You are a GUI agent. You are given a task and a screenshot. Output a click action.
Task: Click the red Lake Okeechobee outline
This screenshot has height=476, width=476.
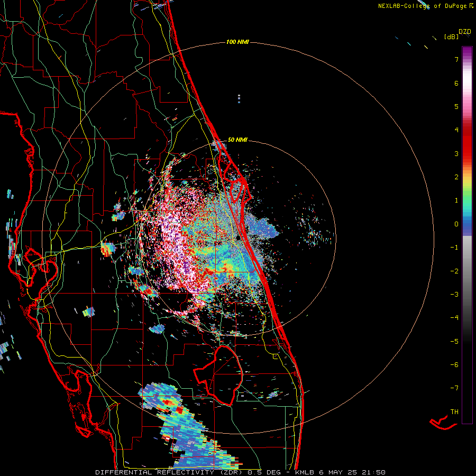[218, 376]
